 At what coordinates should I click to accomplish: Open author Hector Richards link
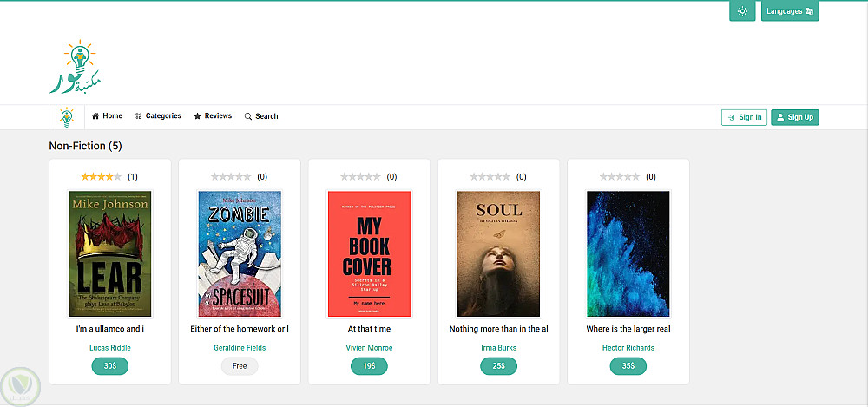click(628, 348)
